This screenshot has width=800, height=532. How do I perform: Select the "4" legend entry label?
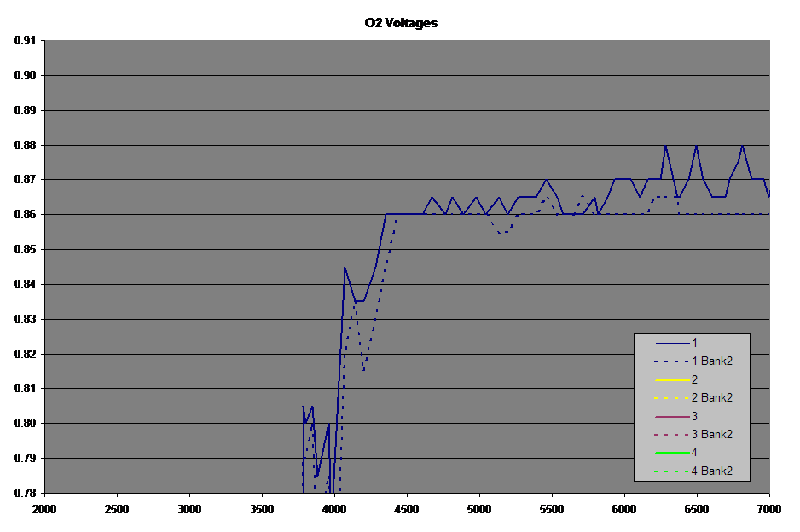(694, 453)
